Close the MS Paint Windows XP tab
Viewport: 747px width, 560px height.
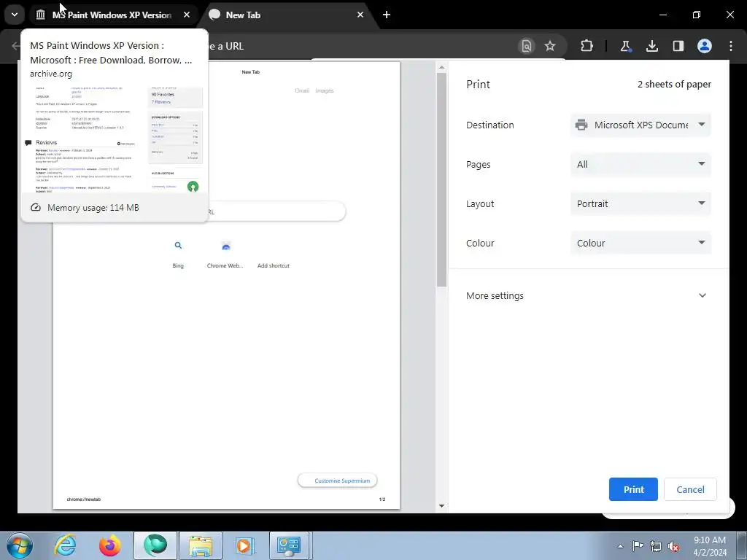tap(187, 15)
